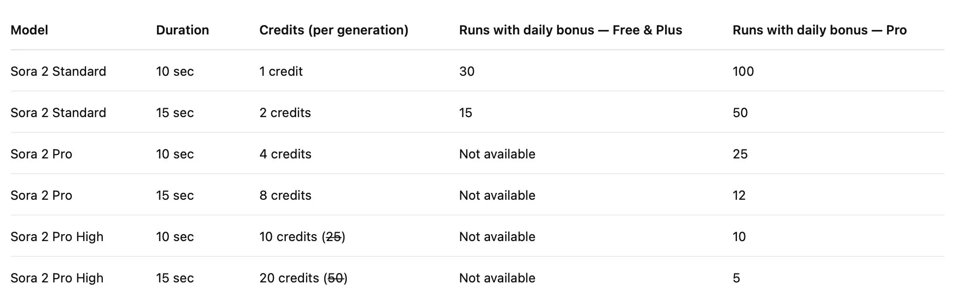Click the strikethrough 25 credits value
This screenshot has width=980, height=307.
(334, 237)
